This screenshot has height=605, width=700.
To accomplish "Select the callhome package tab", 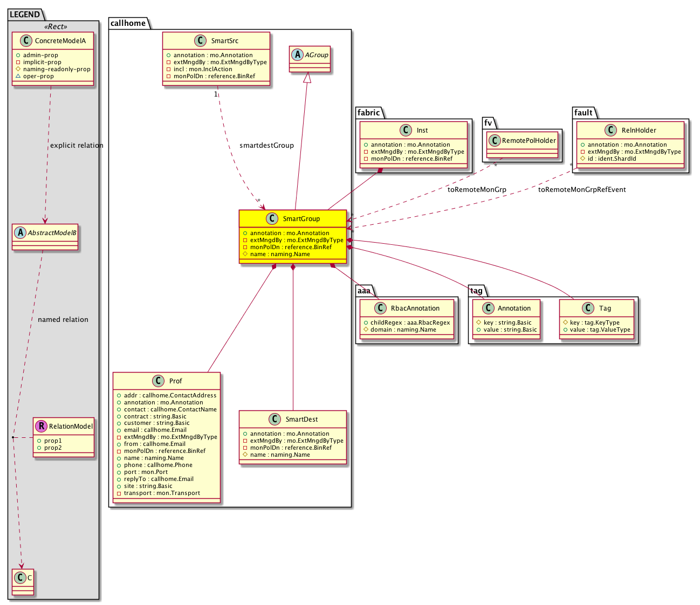I will [x=128, y=23].
